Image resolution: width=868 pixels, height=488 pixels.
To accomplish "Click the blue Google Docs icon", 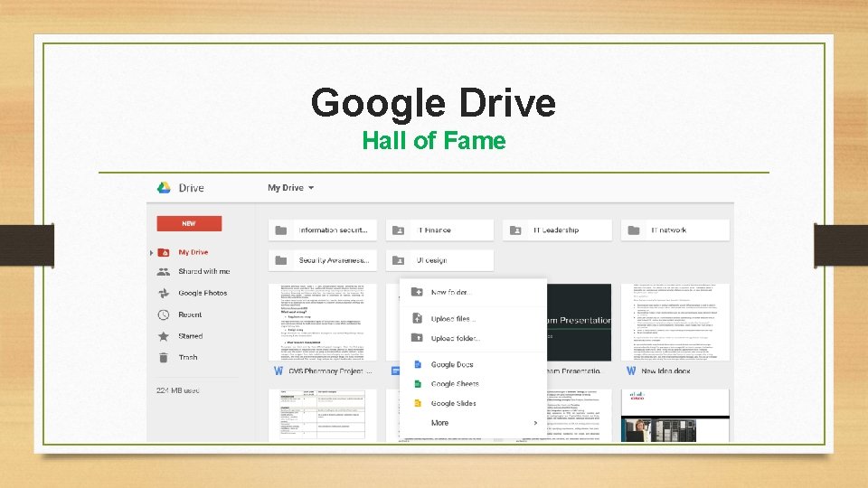I will pos(418,364).
